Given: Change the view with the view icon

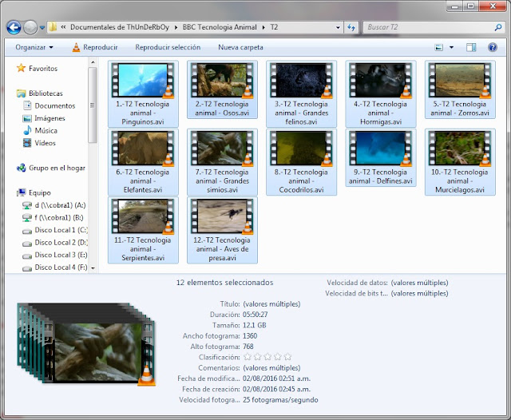Looking at the screenshot, I should (x=438, y=48).
